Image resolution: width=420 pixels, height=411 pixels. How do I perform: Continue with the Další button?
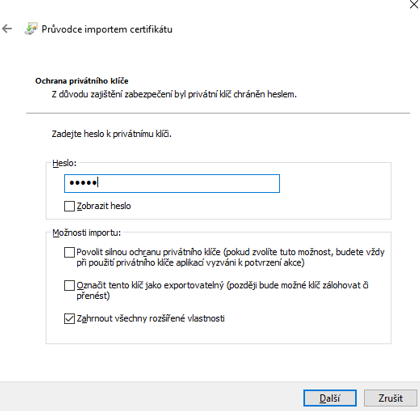point(330,398)
